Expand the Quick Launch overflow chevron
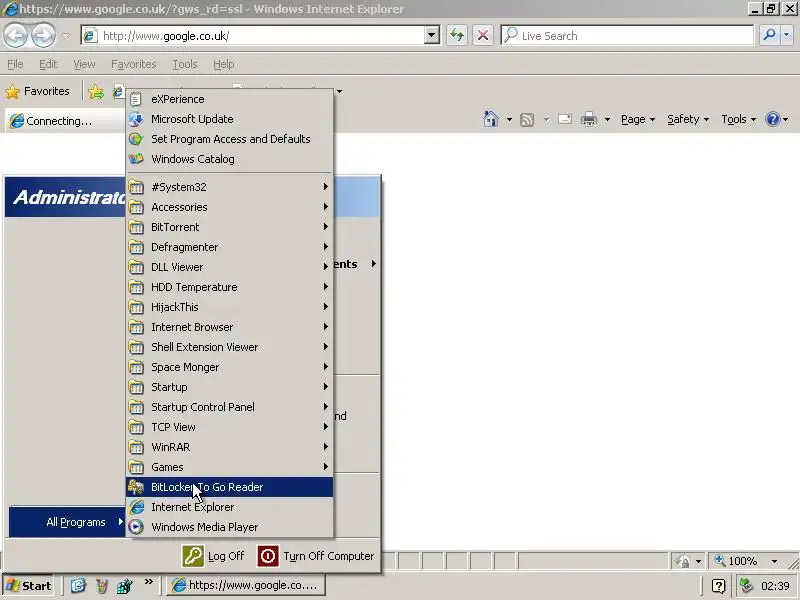This screenshot has height=600, width=800. [148, 582]
